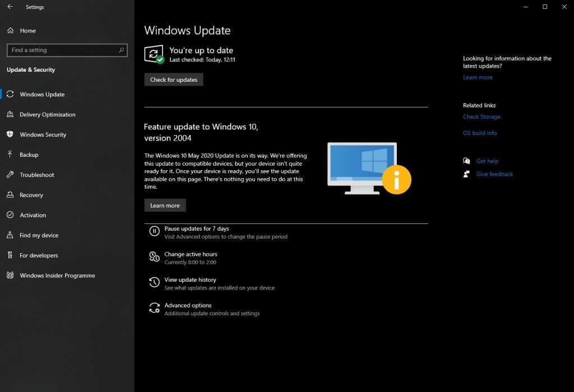Image resolution: width=574 pixels, height=392 pixels.
Task: Click the Recovery icon in sidebar
Action: [10, 194]
